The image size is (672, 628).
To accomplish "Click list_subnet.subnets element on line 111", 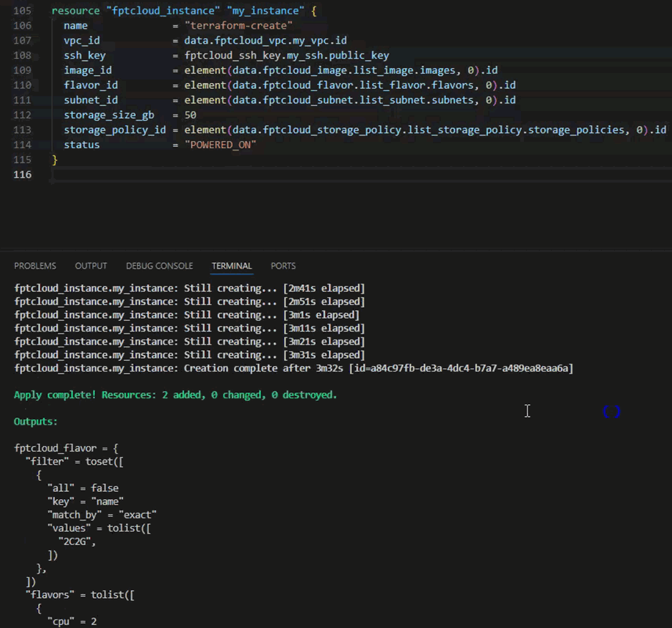I will [416, 100].
